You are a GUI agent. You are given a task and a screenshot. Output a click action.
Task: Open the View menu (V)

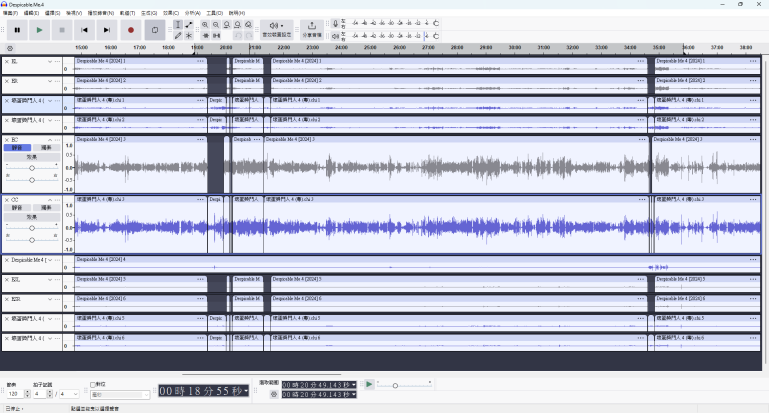[x=74, y=13]
